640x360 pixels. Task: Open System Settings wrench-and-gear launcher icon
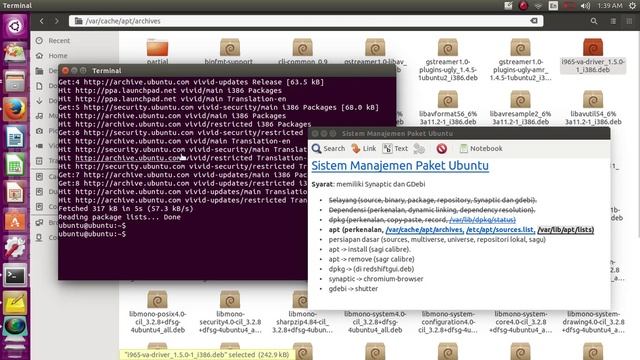(15, 248)
